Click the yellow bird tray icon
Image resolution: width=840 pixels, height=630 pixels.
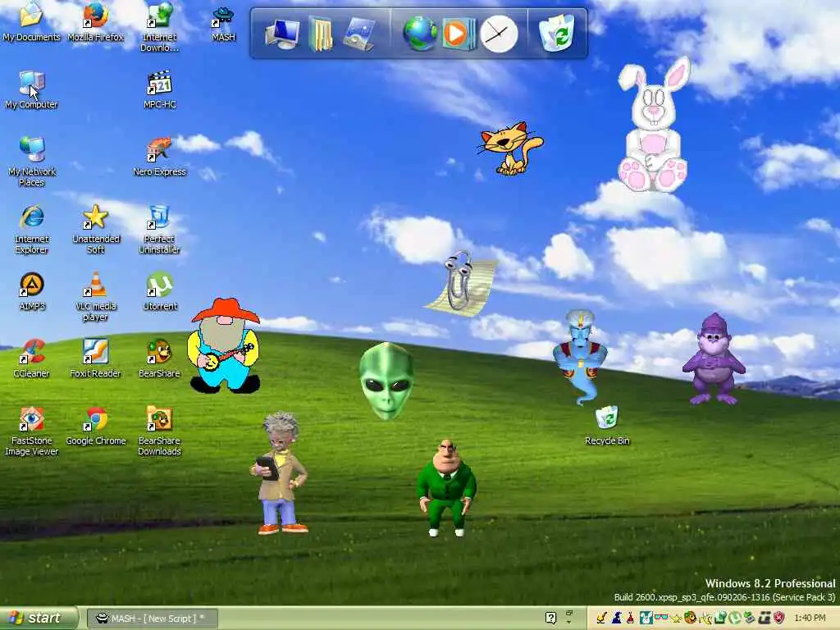click(601, 619)
